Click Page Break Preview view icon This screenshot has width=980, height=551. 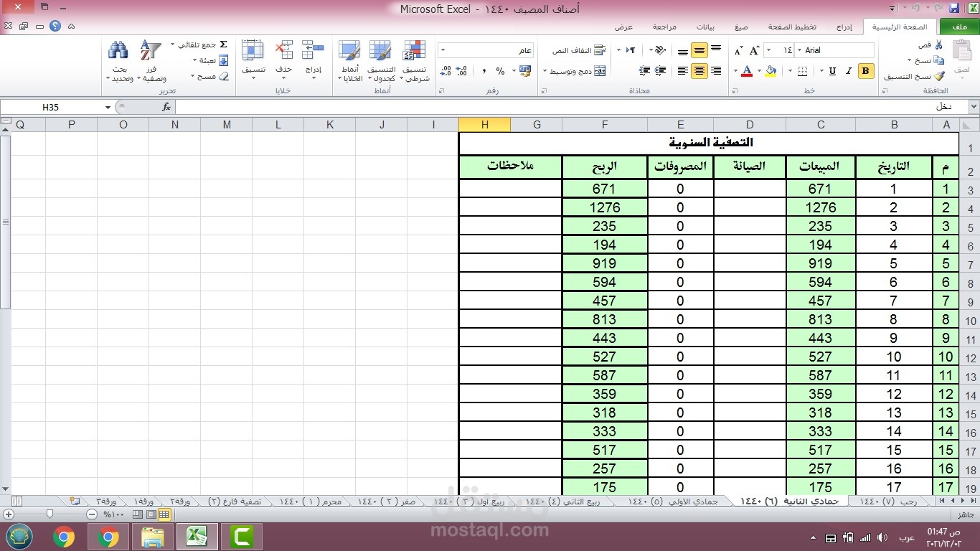(x=138, y=514)
